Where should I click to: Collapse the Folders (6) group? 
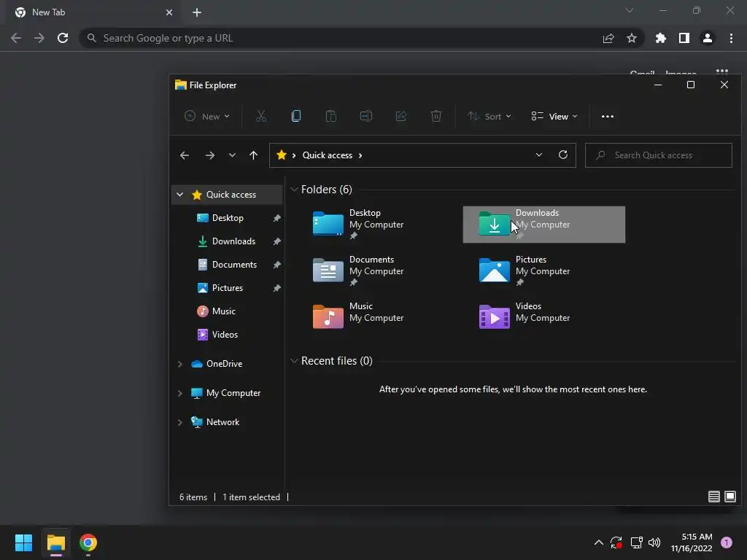pos(294,190)
